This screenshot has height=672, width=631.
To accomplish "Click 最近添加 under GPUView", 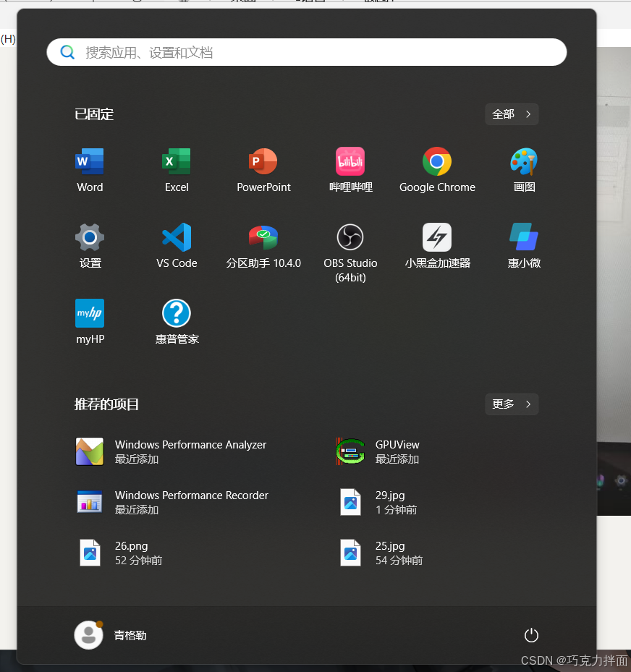I will [397, 459].
